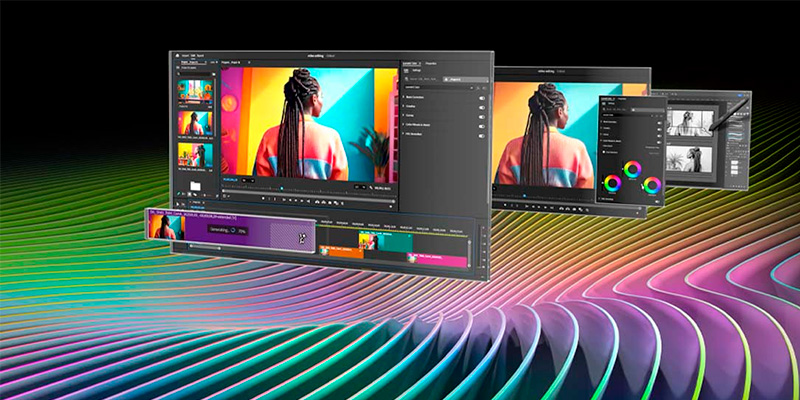Image resolution: width=800 pixels, height=400 pixels.
Task: Choose the Track Select tool
Action: click(x=183, y=205)
